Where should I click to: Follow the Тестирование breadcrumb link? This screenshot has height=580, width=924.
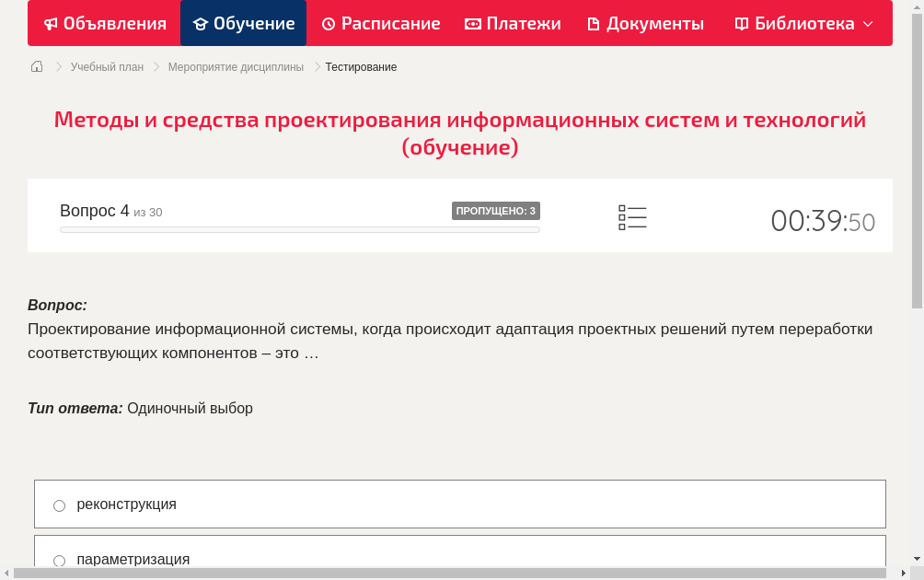click(x=359, y=66)
